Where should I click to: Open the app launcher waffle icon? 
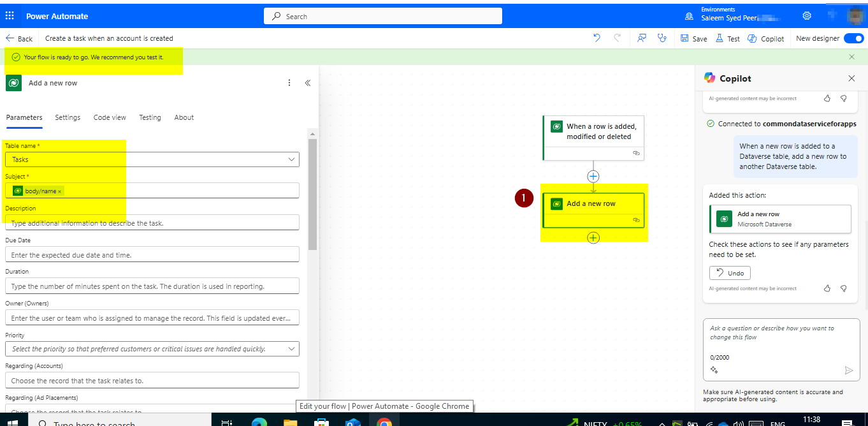10,16
